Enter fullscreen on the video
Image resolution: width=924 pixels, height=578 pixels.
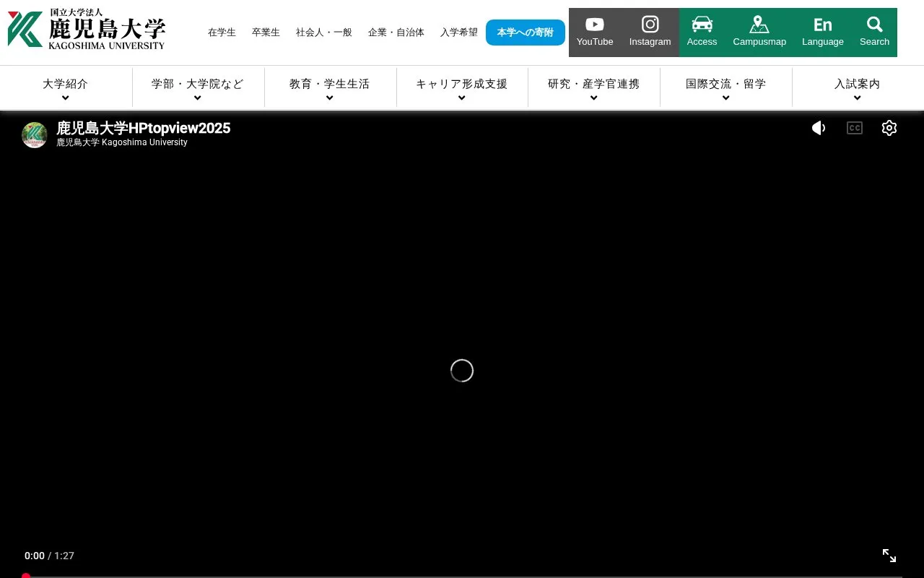(889, 556)
